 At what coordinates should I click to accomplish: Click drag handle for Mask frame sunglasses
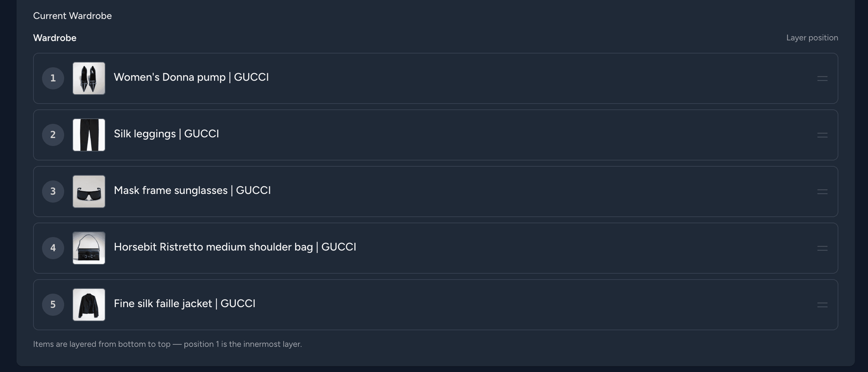click(x=822, y=192)
